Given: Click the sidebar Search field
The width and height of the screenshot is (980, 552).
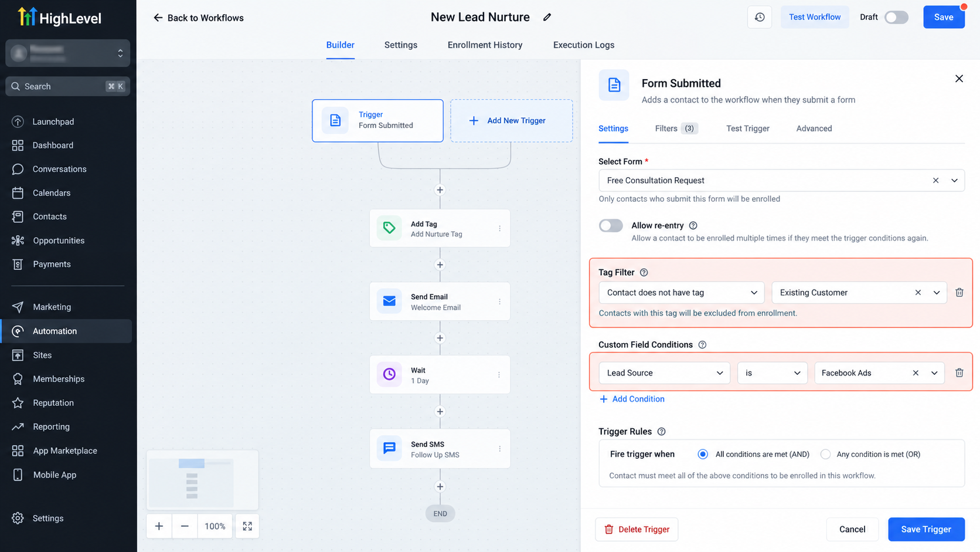Looking at the screenshot, I should tap(68, 86).
